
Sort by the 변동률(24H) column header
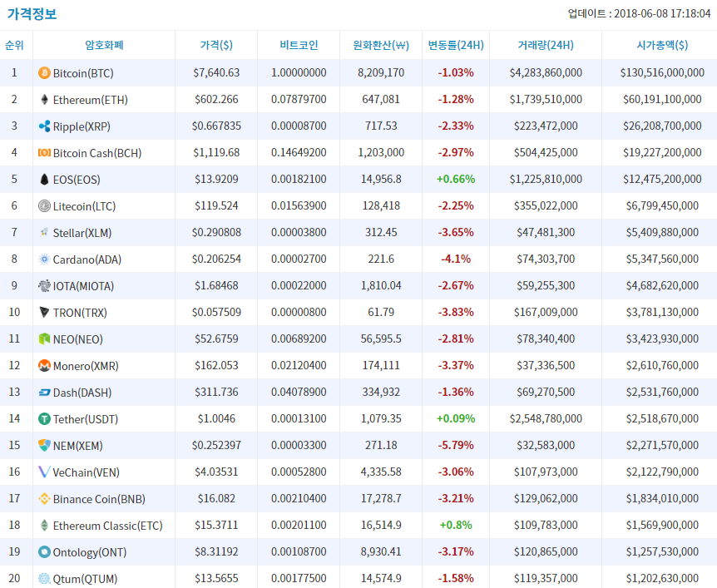coord(456,45)
